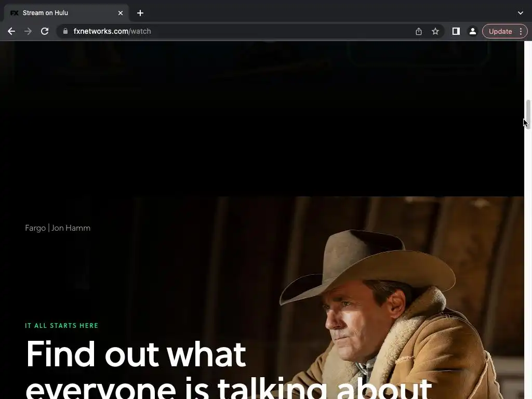Reload the fxnetworks.com page
This screenshot has height=399, width=532.
[x=45, y=31]
